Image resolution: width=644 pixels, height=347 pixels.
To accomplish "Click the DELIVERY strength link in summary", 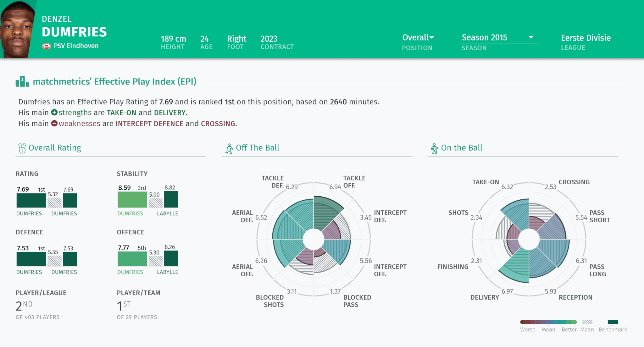I will tap(170, 113).
